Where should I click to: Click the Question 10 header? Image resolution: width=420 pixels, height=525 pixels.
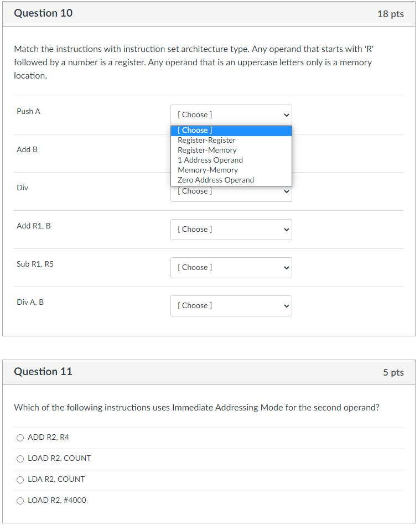click(43, 13)
